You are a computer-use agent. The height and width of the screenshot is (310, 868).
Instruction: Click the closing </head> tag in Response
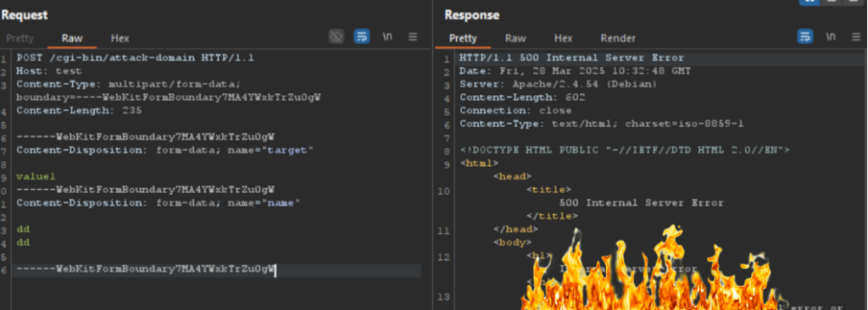[516, 230]
